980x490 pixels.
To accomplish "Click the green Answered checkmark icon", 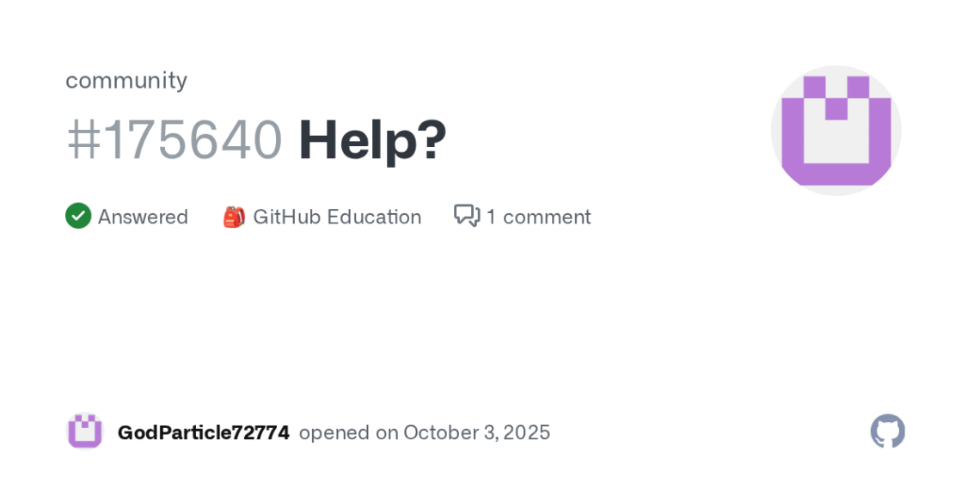I will (x=78, y=216).
